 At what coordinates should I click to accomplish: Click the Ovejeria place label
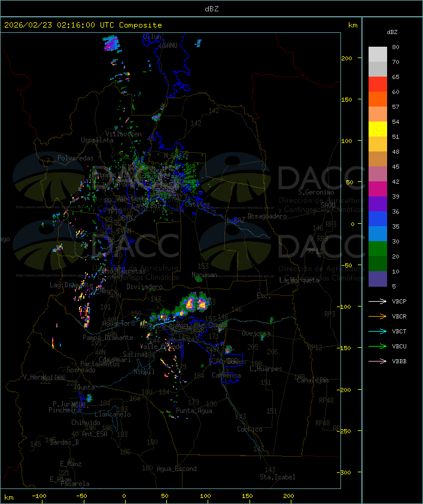click(x=256, y=333)
